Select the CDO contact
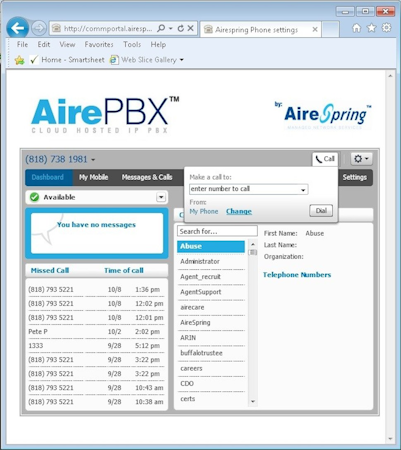 (211, 384)
